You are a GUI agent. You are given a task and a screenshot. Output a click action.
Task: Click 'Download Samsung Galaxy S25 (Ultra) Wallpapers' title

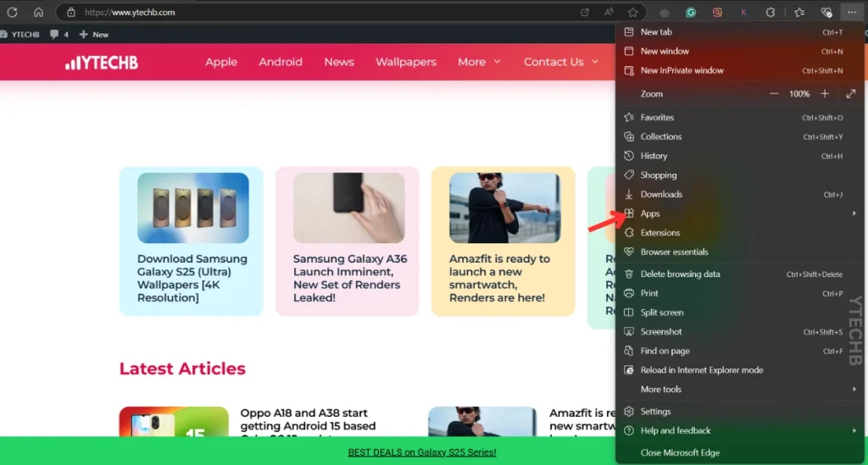(x=192, y=278)
